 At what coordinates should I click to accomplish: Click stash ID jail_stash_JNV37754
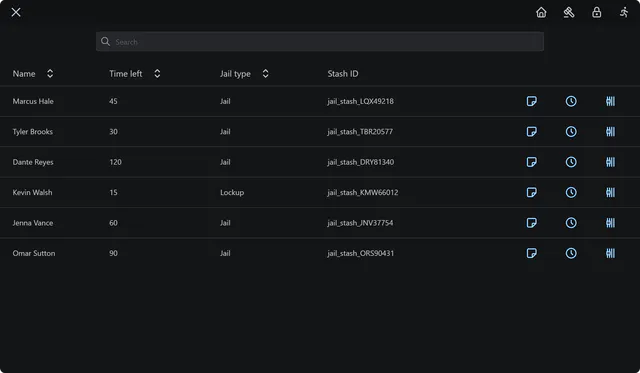point(360,223)
